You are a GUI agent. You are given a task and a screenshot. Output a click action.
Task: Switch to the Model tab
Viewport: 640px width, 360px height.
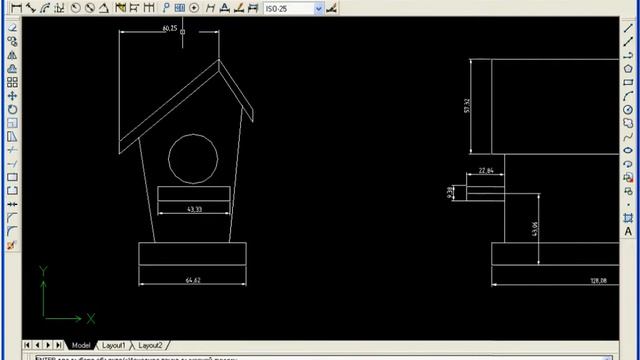pyautogui.click(x=81, y=345)
